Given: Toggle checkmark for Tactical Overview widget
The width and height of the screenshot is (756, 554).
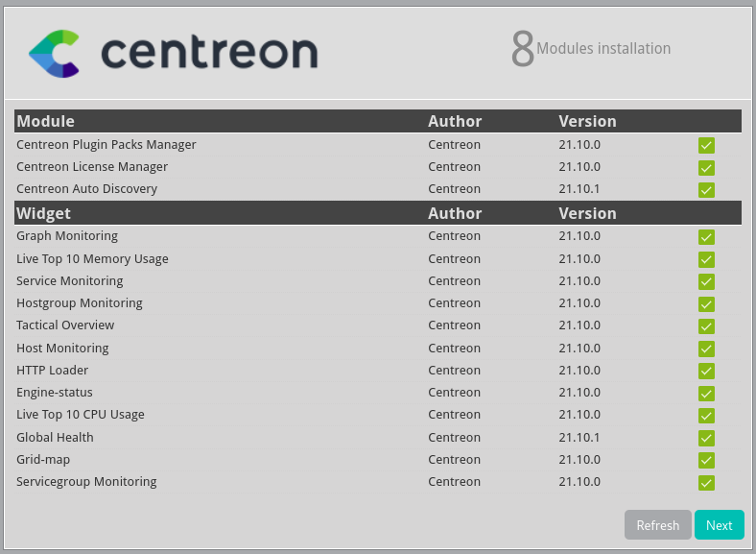Looking at the screenshot, I should pos(706,326).
